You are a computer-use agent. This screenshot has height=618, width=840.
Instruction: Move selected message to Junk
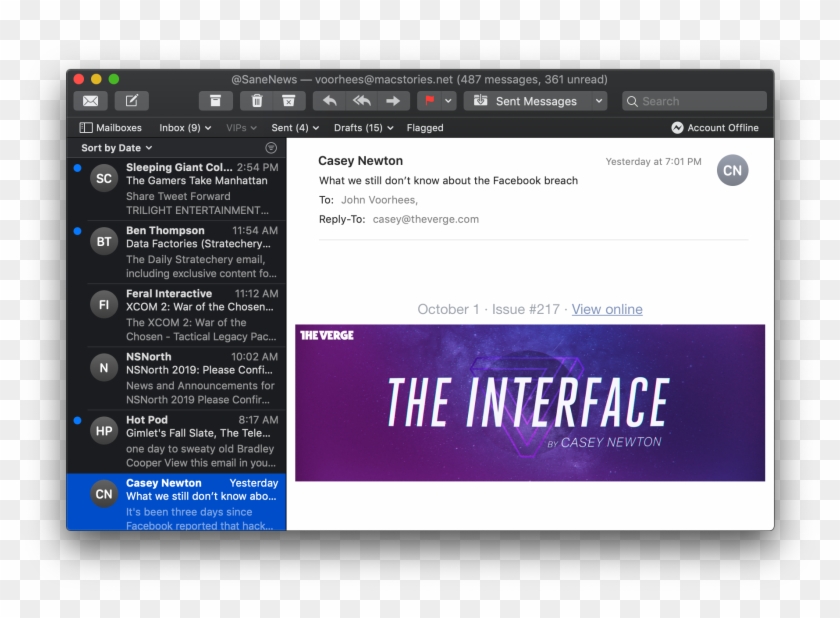[288, 101]
